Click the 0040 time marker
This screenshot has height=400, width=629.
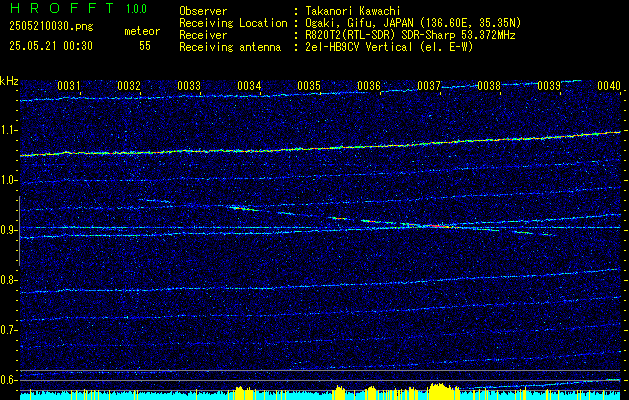tap(609, 85)
